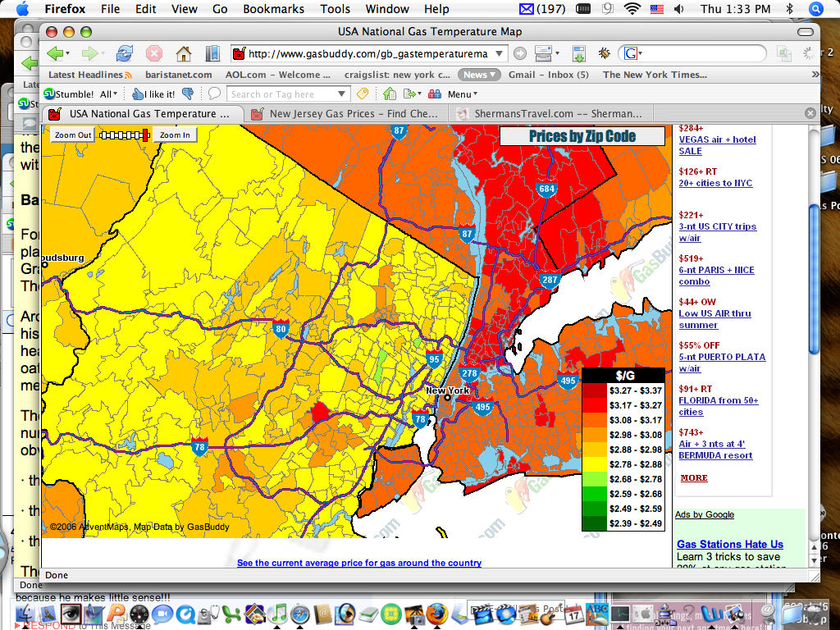Open Spotlight search in menu bar
The width and height of the screenshot is (840, 630).
pos(815,8)
